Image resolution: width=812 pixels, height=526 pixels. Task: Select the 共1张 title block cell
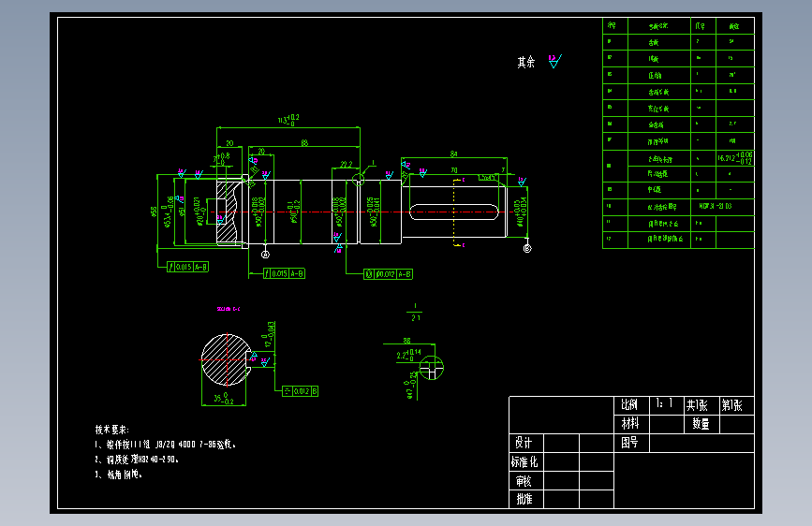coord(701,405)
